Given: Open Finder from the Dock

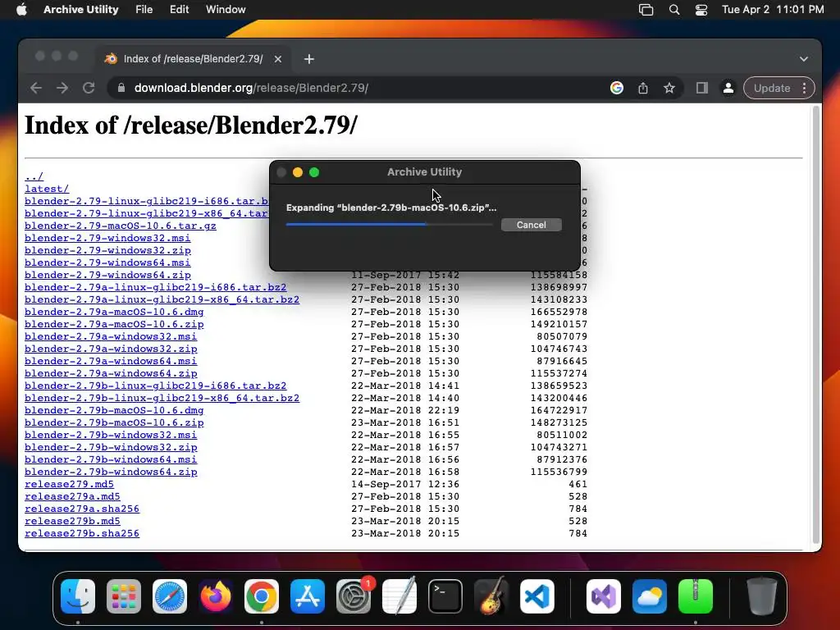Looking at the screenshot, I should pos(78,596).
